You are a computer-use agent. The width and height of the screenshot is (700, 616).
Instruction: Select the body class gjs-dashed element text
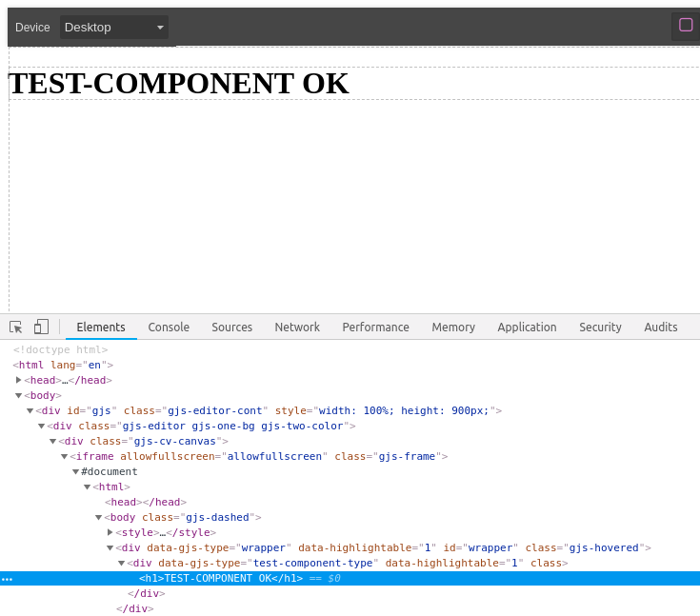[183, 517]
